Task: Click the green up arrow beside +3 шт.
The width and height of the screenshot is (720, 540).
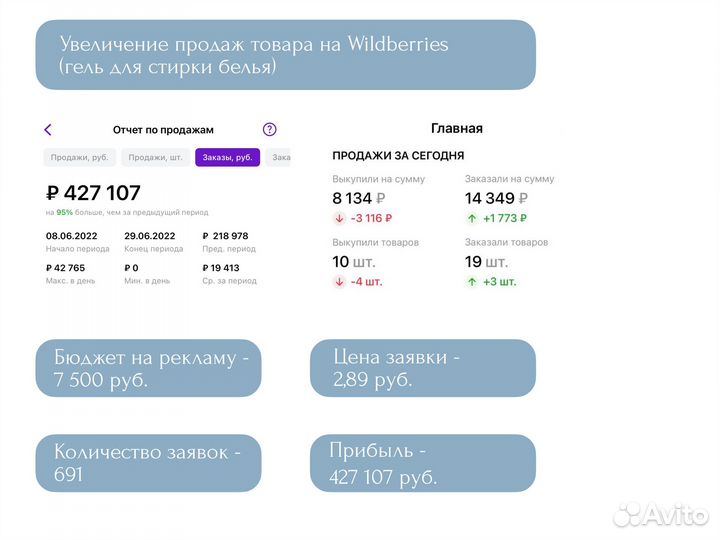Action: (x=472, y=282)
